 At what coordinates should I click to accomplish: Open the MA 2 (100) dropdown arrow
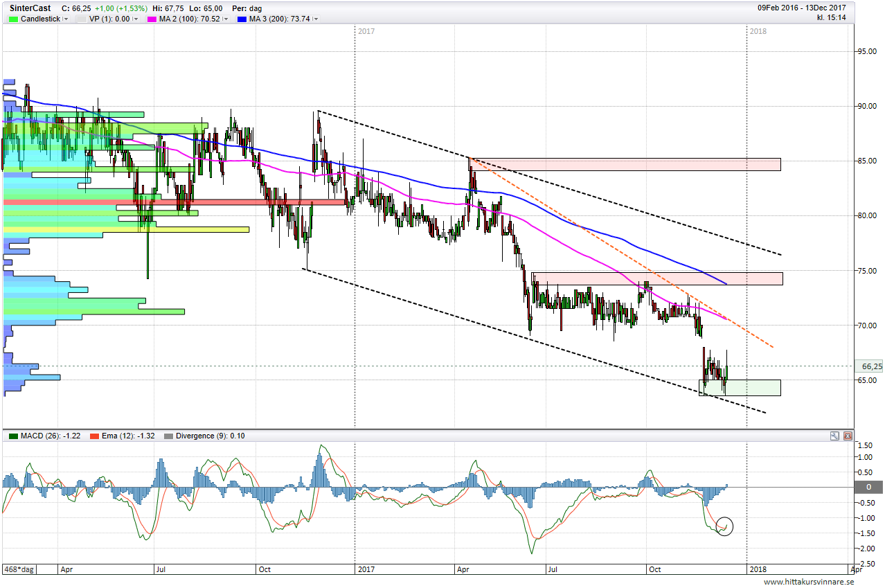tap(226, 19)
